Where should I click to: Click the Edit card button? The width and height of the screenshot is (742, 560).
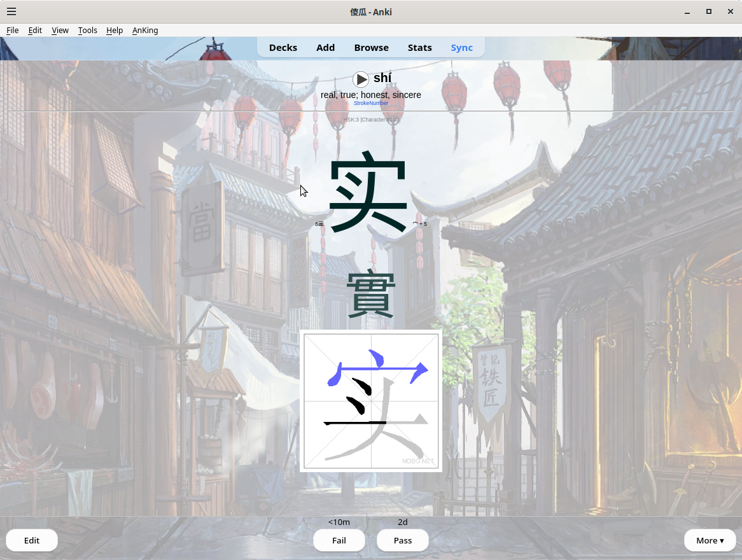32,541
